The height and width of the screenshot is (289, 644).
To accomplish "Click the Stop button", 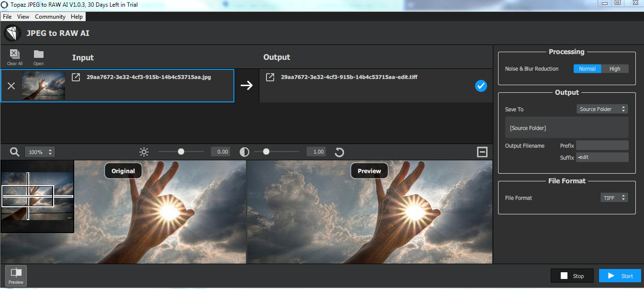I will pyautogui.click(x=572, y=276).
